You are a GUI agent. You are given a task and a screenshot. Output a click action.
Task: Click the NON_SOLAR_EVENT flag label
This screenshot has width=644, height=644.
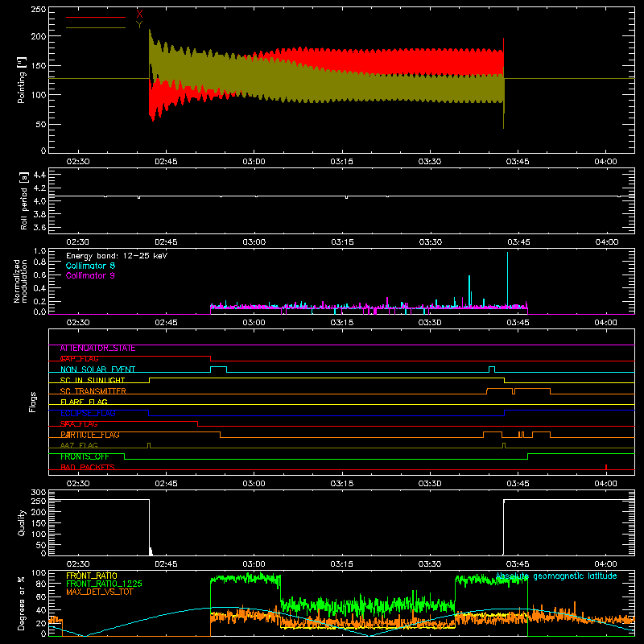[97, 369]
